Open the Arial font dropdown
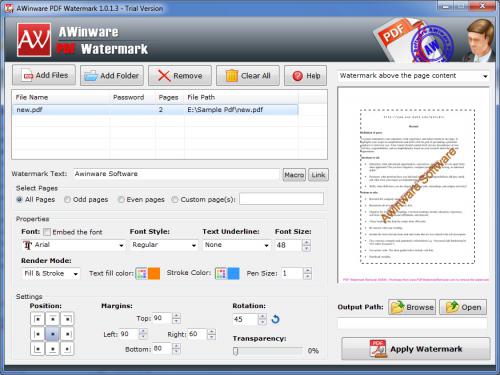500x375 pixels. 73,245
